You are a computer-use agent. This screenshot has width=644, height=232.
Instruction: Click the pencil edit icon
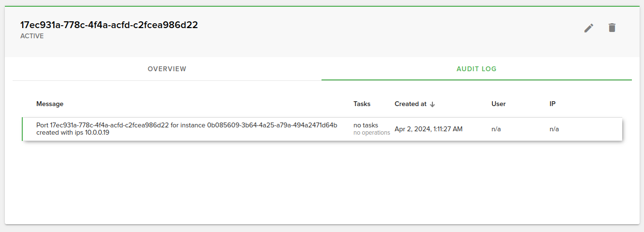point(589,28)
